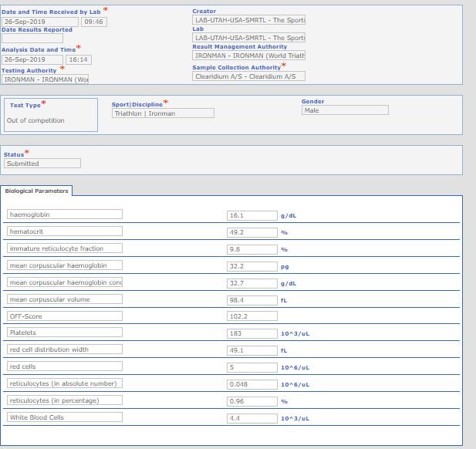This screenshot has width=476, height=449.
Task: Click the red cells value 5
Action: [252, 367]
